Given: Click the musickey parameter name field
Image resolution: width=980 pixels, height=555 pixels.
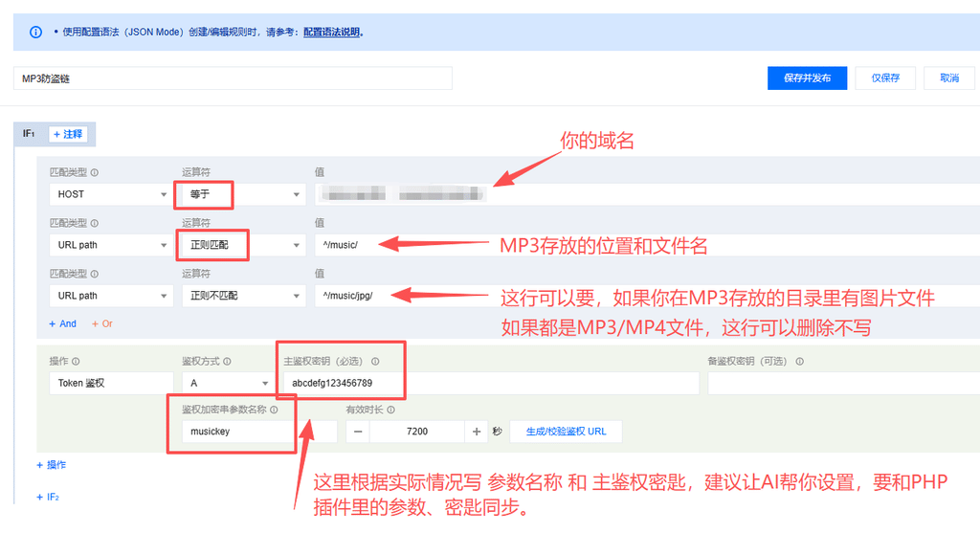Looking at the screenshot, I should 259,432.
